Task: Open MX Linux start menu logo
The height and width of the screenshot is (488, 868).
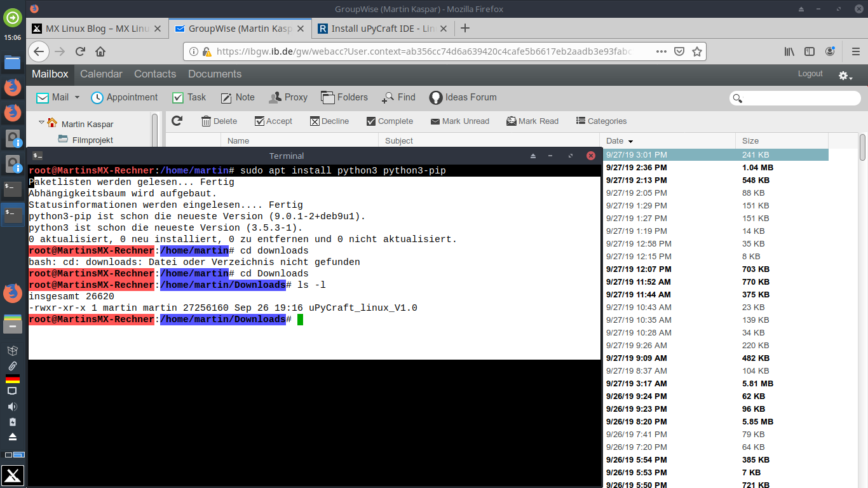Action: (13, 475)
